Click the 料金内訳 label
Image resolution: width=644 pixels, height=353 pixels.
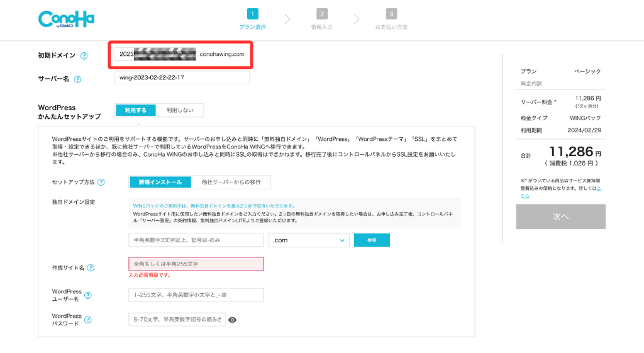tap(531, 84)
